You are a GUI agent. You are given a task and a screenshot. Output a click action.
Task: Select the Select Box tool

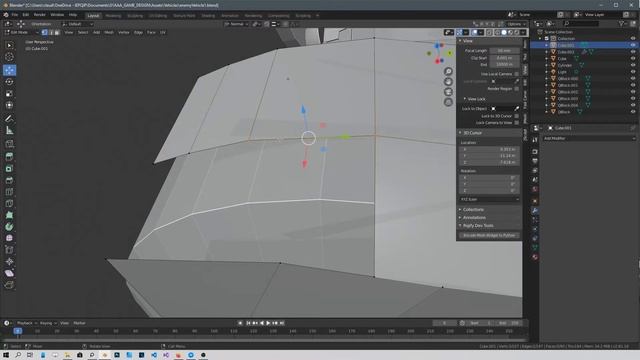[x=9, y=45]
